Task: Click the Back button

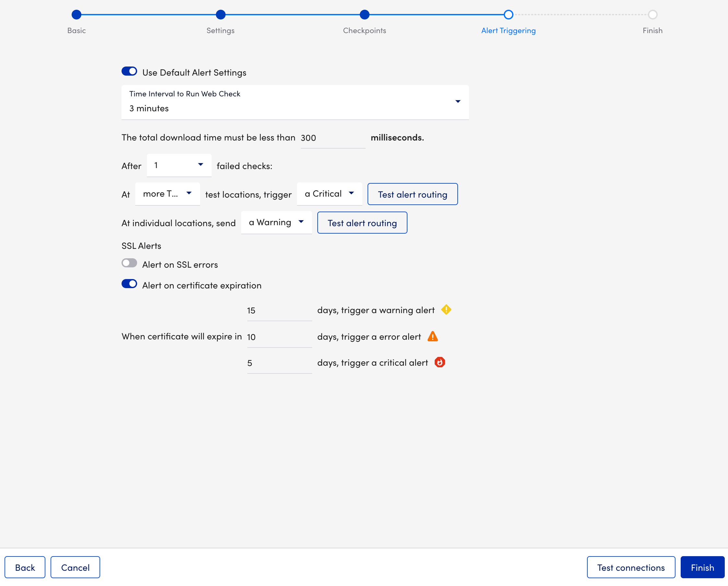Action: tap(25, 567)
